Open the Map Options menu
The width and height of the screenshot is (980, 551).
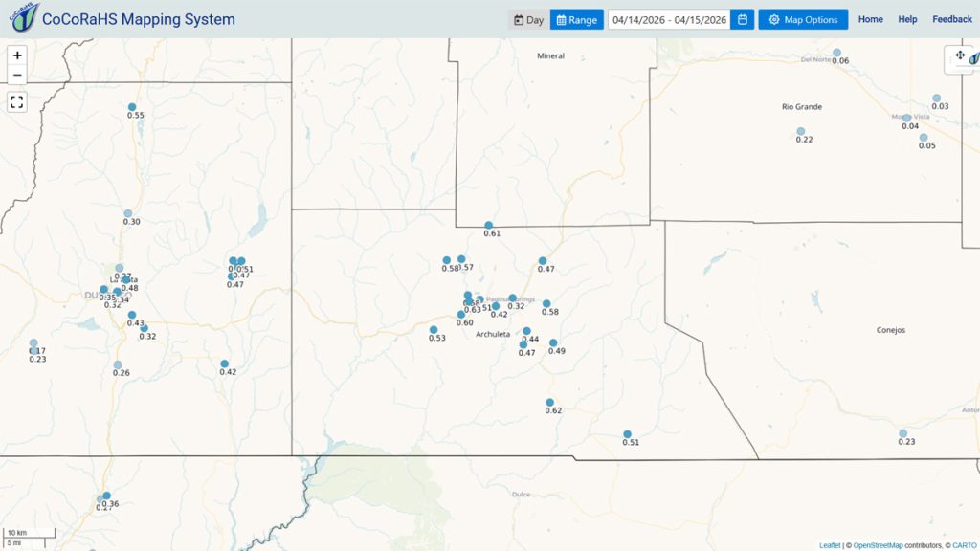point(803,19)
